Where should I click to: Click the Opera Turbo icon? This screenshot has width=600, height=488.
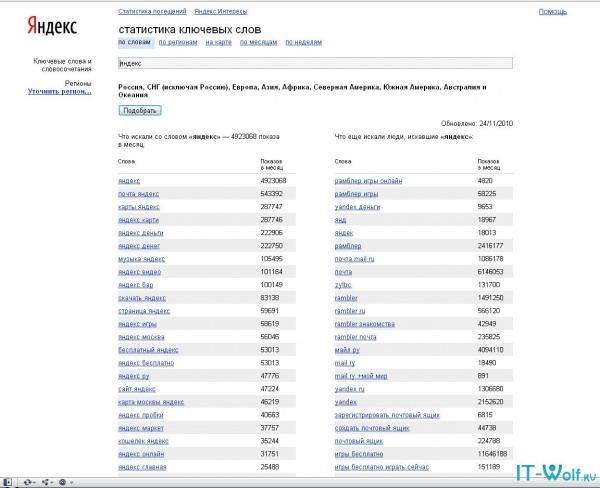pyautogui.click(x=62, y=482)
